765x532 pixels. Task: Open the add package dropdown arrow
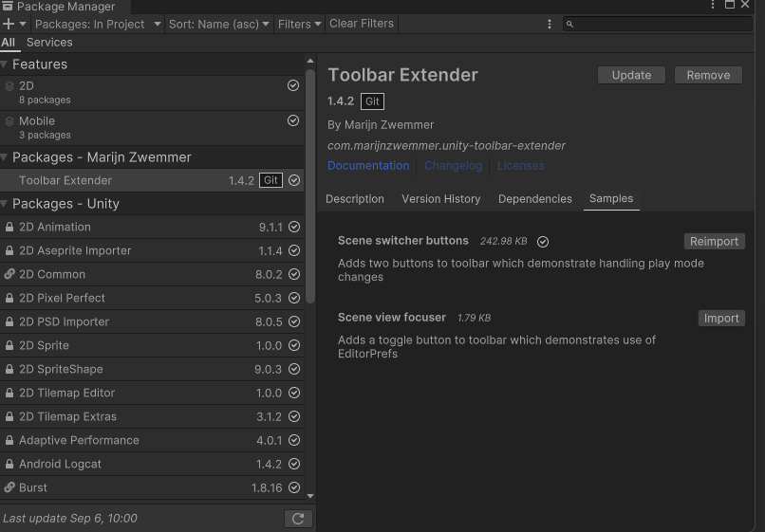pos(23,24)
